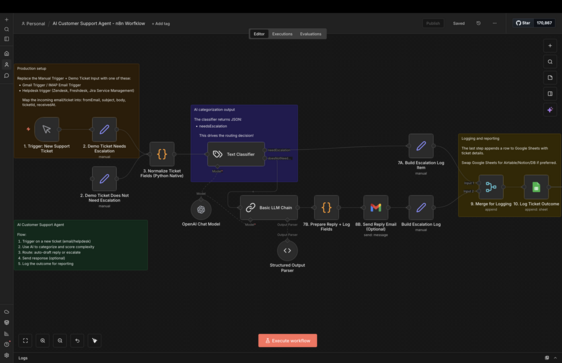
Task: Toggle the side panel icon on the right rail
Action: click(550, 94)
